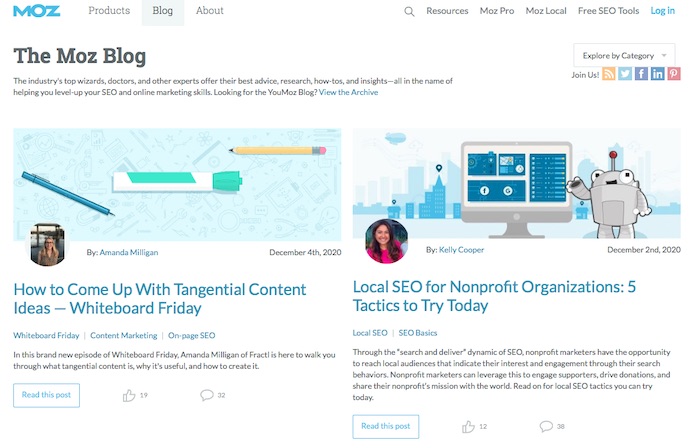Open the About menu
Image resolution: width=700 pixels, height=448 pixels.
(x=210, y=11)
